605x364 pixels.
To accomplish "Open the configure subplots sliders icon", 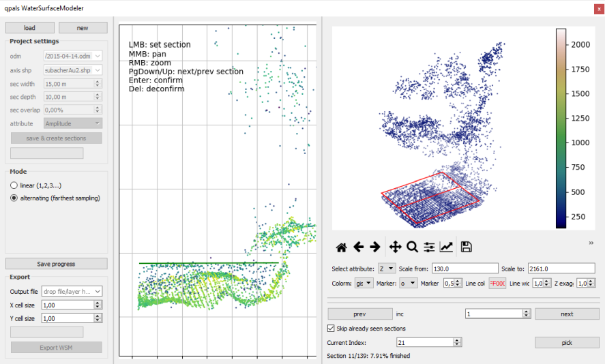I will click(429, 247).
